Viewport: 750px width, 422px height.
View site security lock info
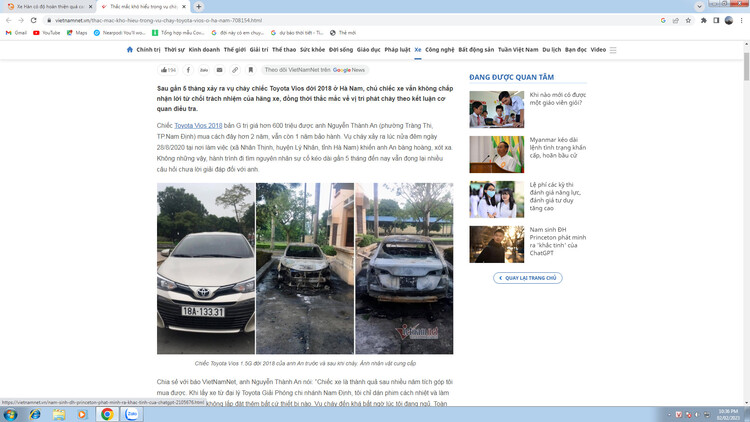pyautogui.click(x=49, y=20)
